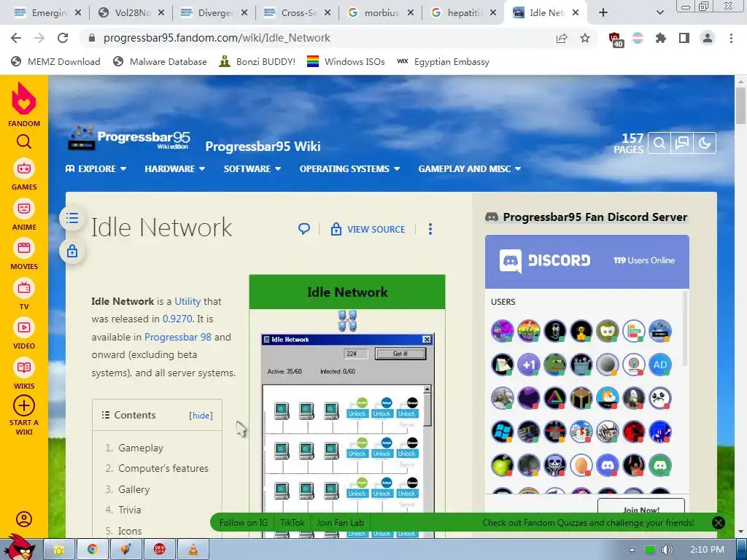Open the Video section icon

coord(24,327)
